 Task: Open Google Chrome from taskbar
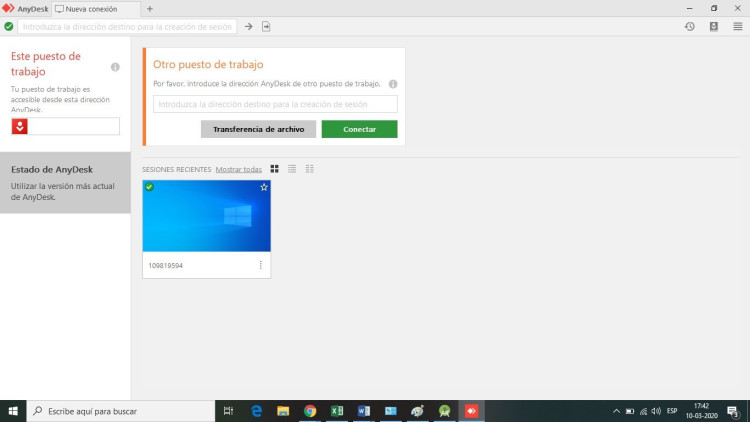tap(310, 411)
